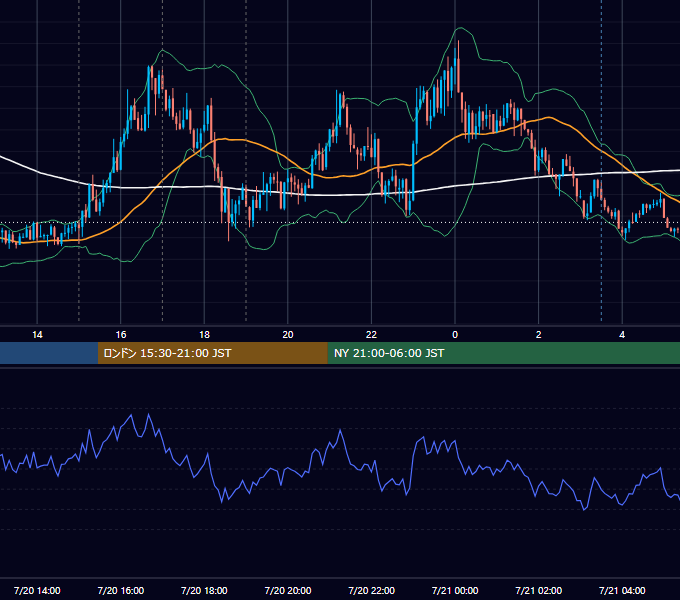Click the 14 hour label on price chart axis
Screen dimensions: 680x600
[x=37, y=335]
